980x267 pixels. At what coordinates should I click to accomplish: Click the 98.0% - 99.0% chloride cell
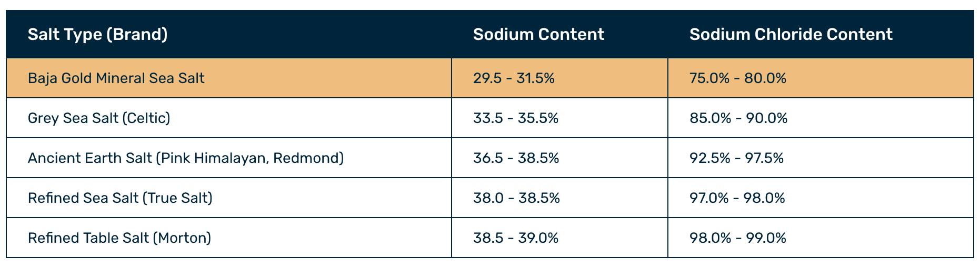click(x=737, y=238)
